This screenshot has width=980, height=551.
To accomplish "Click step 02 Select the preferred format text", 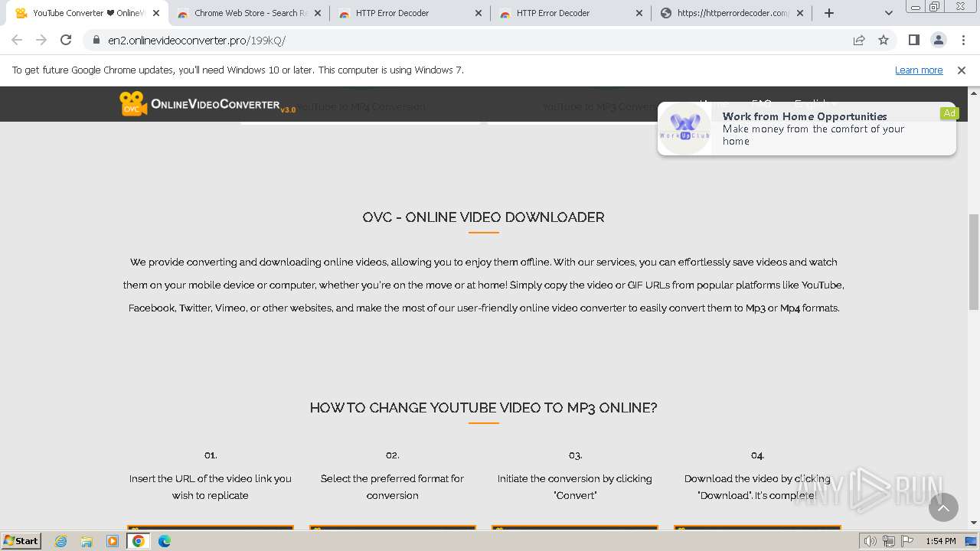I will pos(392,487).
